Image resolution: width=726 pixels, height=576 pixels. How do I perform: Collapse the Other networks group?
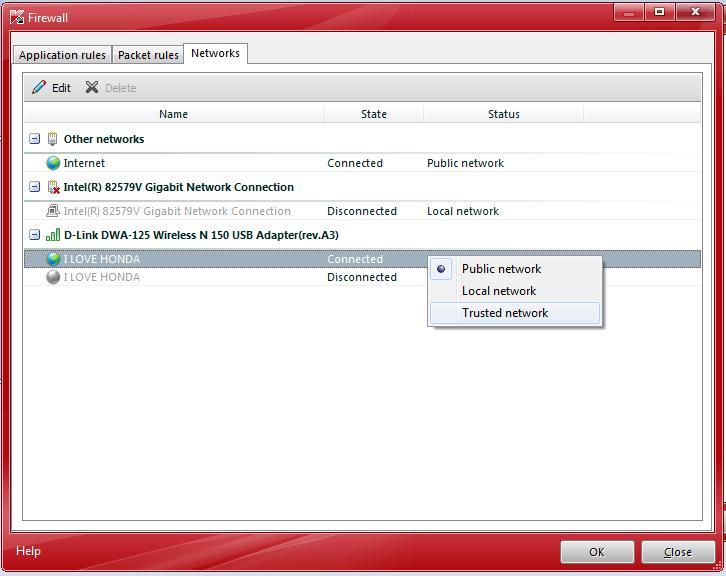pyautogui.click(x=34, y=138)
